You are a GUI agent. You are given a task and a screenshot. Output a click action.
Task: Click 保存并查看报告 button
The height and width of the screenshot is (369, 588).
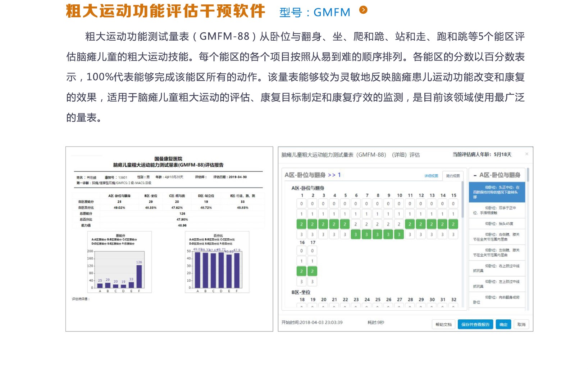tap(475, 325)
